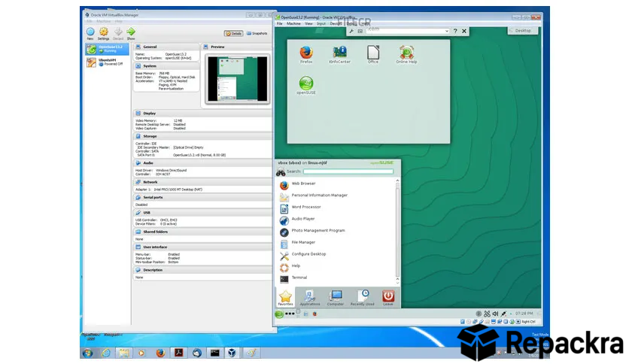Viewport: 629px width, 364px height.
Task: Select the Leave tab in Kickoff
Action: (x=388, y=298)
